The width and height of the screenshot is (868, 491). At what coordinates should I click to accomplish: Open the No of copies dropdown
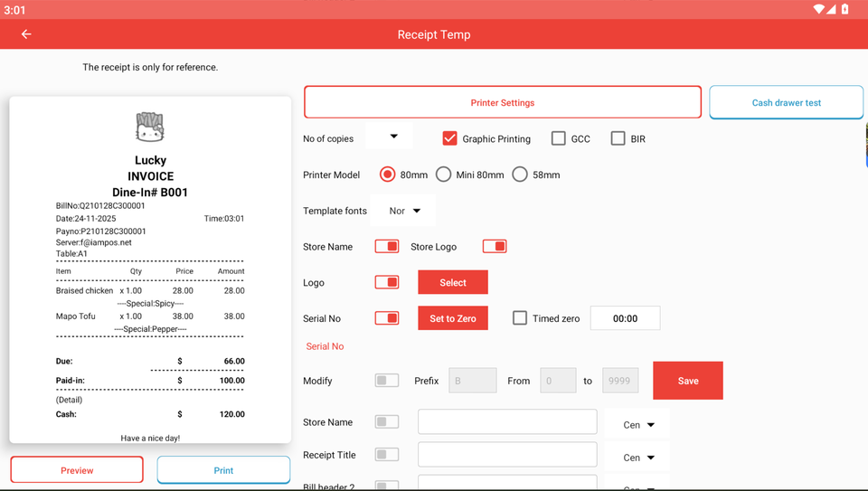390,137
